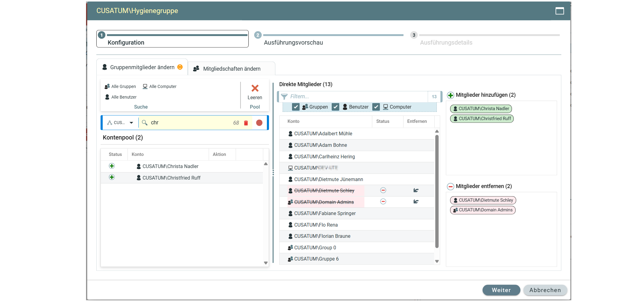Click the Filtern input field
Viewport: 644px width, 303px height.
(357, 96)
